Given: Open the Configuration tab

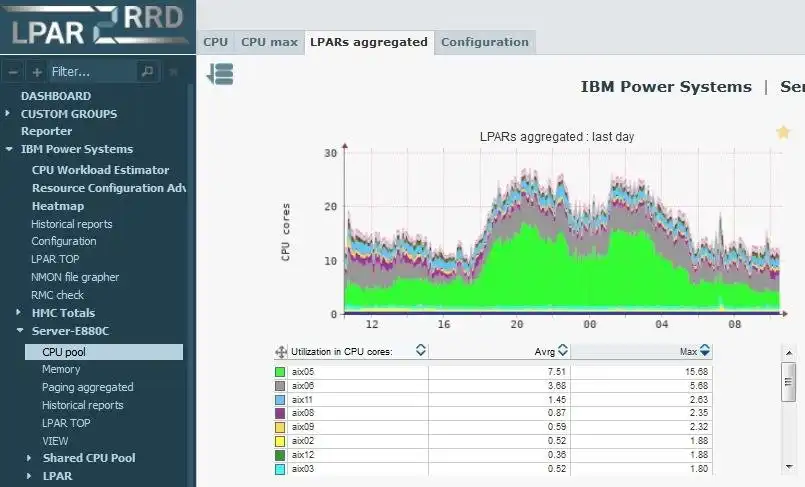Looking at the screenshot, I should pos(485,42).
